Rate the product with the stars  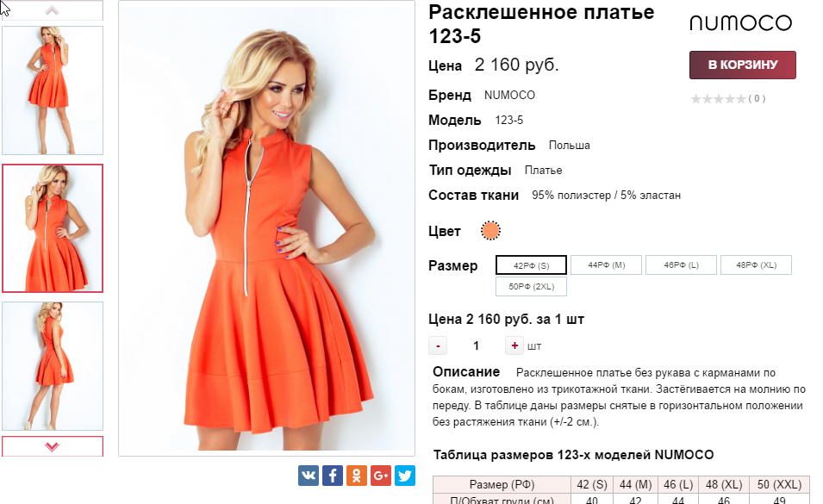click(x=718, y=98)
